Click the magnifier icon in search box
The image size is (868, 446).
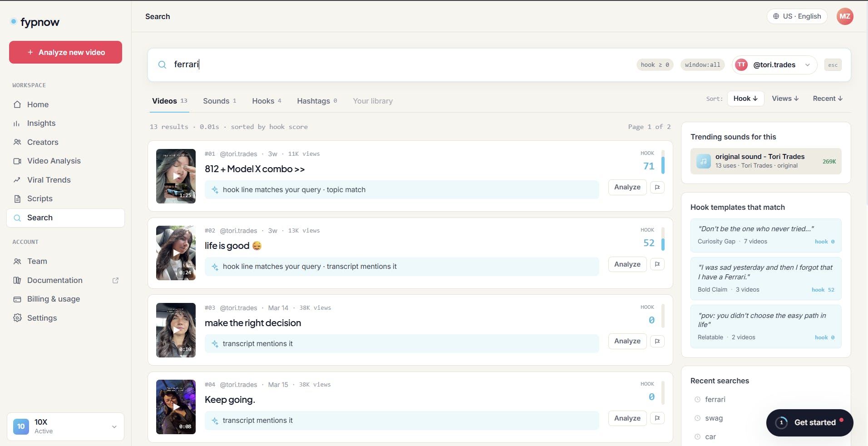162,64
